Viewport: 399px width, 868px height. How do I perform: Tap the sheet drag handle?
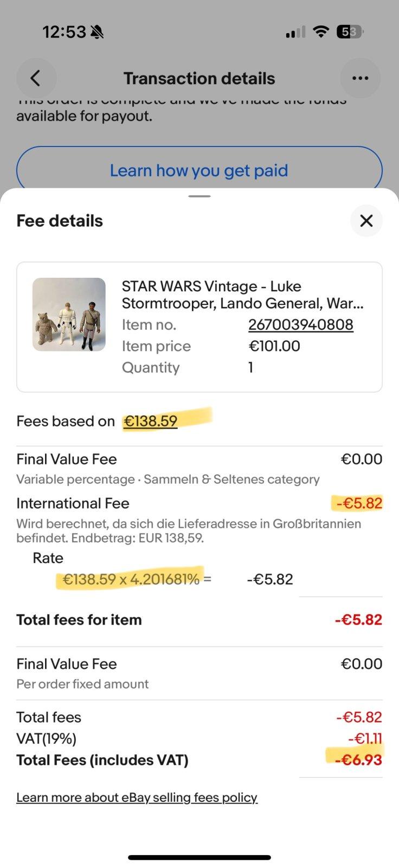(x=200, y=196)
